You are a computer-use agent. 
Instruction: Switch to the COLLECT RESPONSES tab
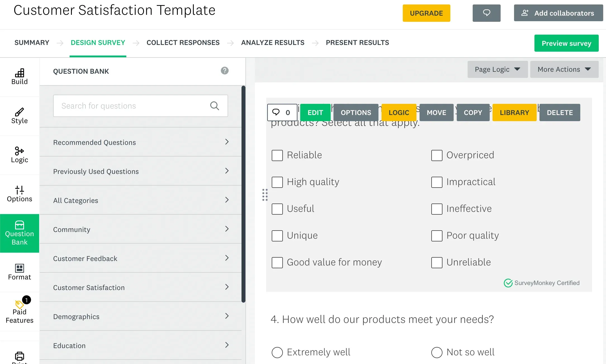pos(183,42)
